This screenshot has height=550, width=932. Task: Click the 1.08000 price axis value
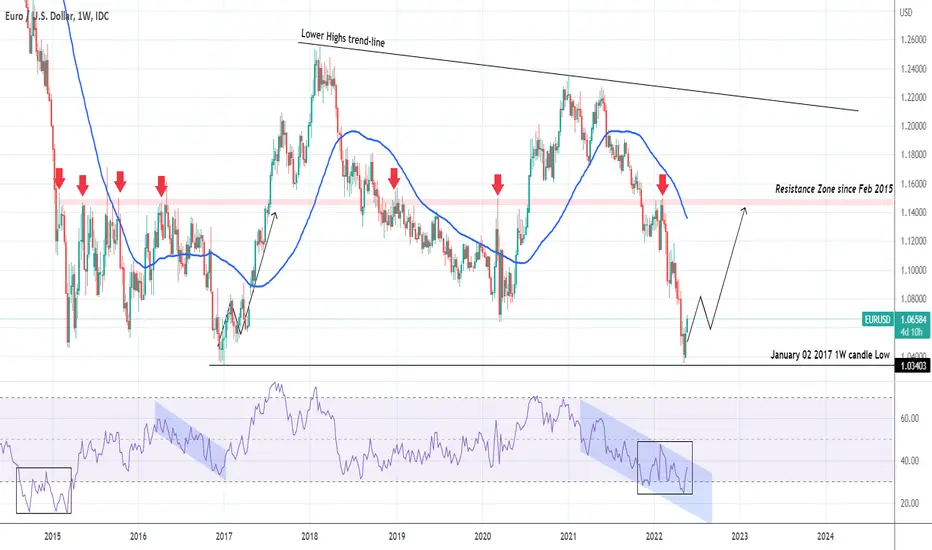click(x=913, y=299)
